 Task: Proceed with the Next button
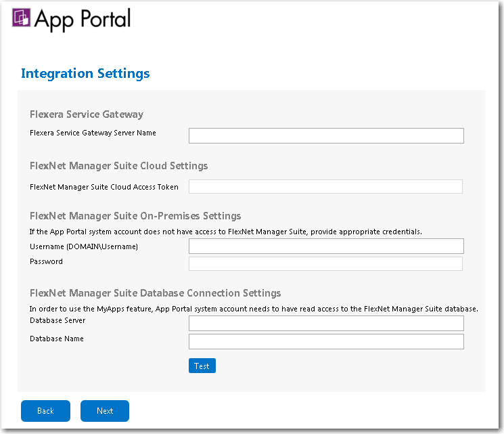[x=105, y=411]
